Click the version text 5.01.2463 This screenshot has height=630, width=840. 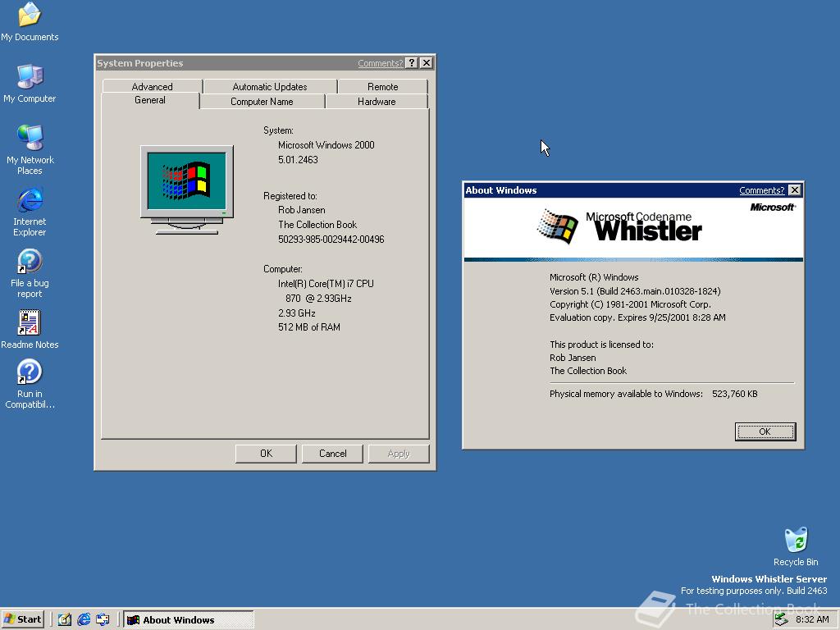[298, 160]
